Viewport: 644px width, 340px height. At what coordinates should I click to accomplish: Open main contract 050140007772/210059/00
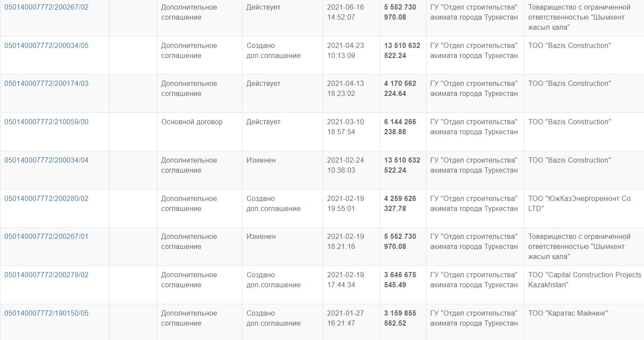[46, 122]
